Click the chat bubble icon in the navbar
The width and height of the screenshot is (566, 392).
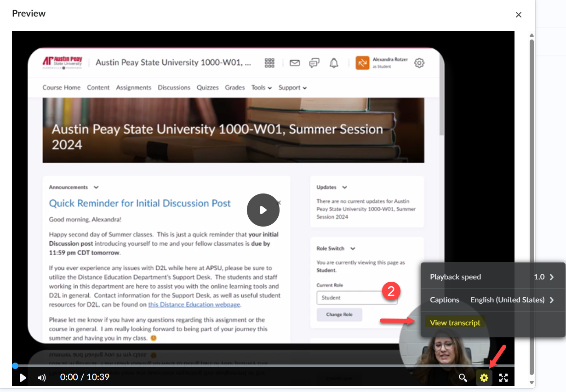click(x=314, y=63)
